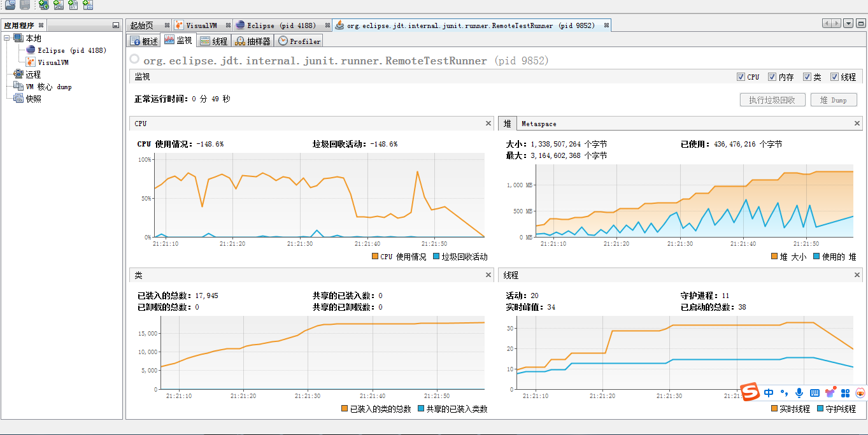868x435 pixels.
Task: Close the Eclipse (pid 4188) tab
Action: 328,25
